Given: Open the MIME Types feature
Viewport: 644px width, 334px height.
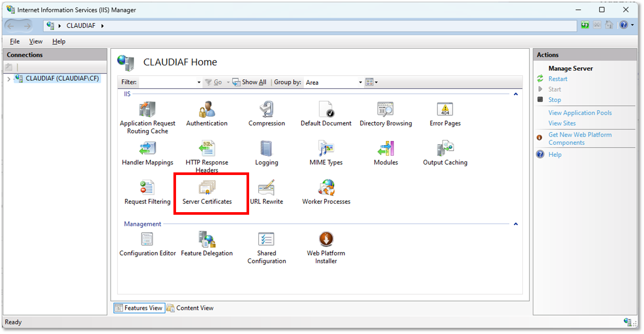Looking at the screenshot, I should [x=326, y=153].
